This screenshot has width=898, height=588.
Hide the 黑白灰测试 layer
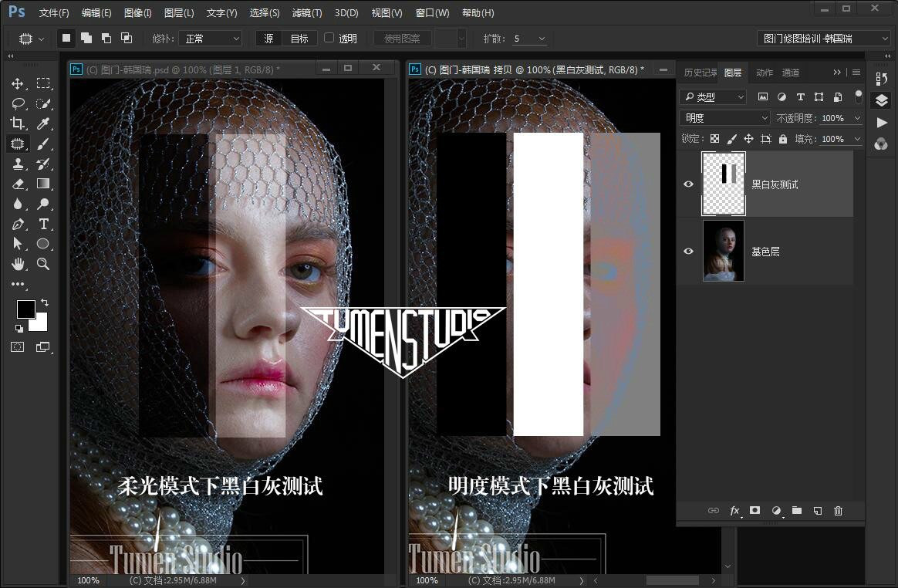[x=688, y=184]
